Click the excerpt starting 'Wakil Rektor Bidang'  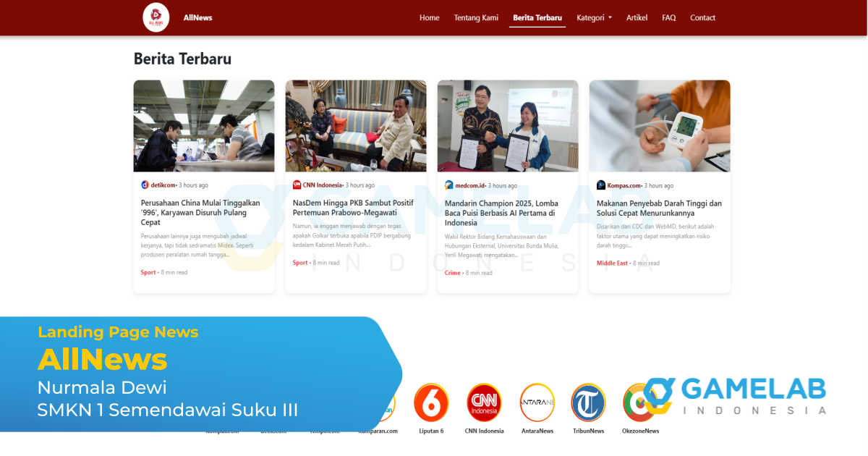pos(501,245)
